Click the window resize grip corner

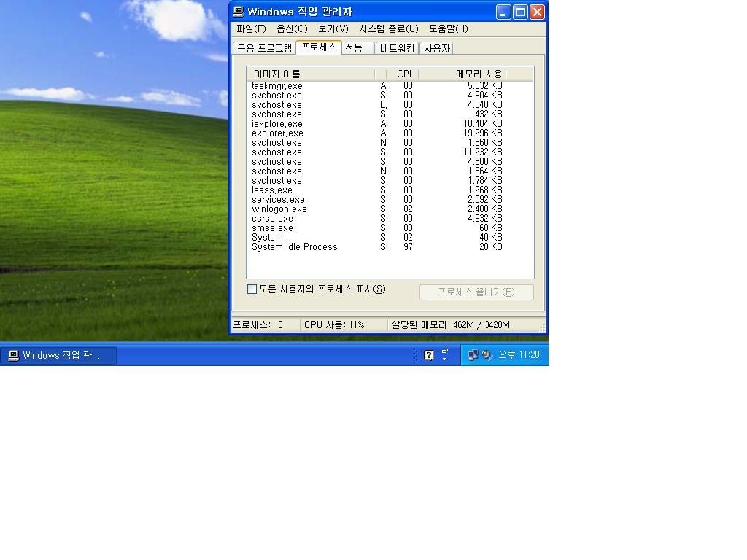(541, 327)
